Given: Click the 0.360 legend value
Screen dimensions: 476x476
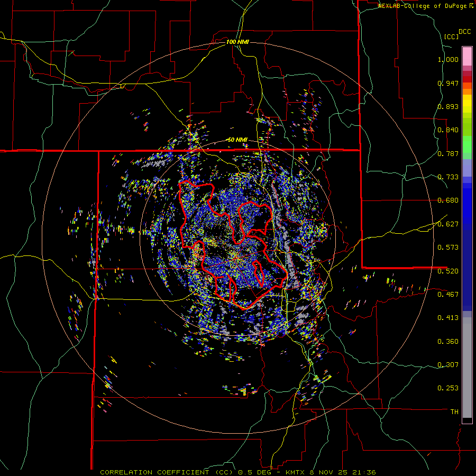Looking at the screenshot, I should (x=448, y=342).
